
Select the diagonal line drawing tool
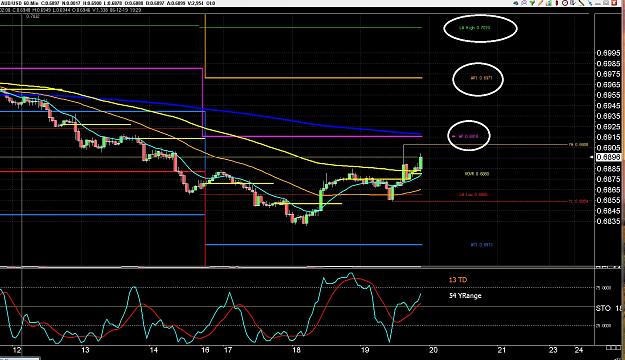pos(582,3)
